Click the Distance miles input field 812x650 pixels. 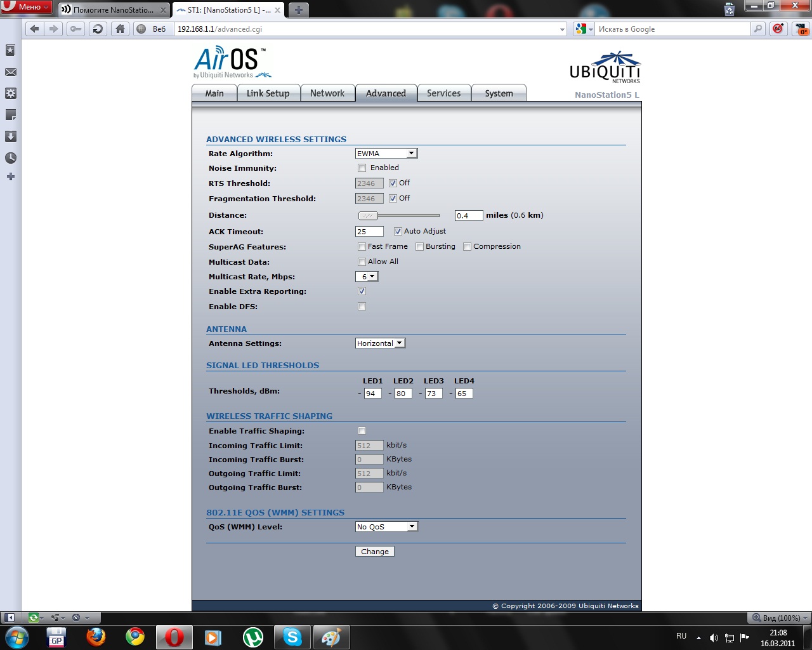(x=469, y=216)
